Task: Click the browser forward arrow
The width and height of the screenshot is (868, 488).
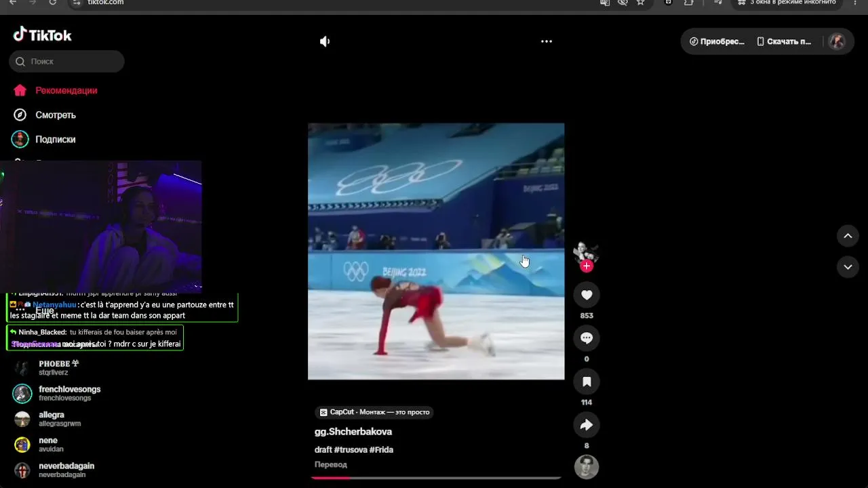Action: pos(32,3)
